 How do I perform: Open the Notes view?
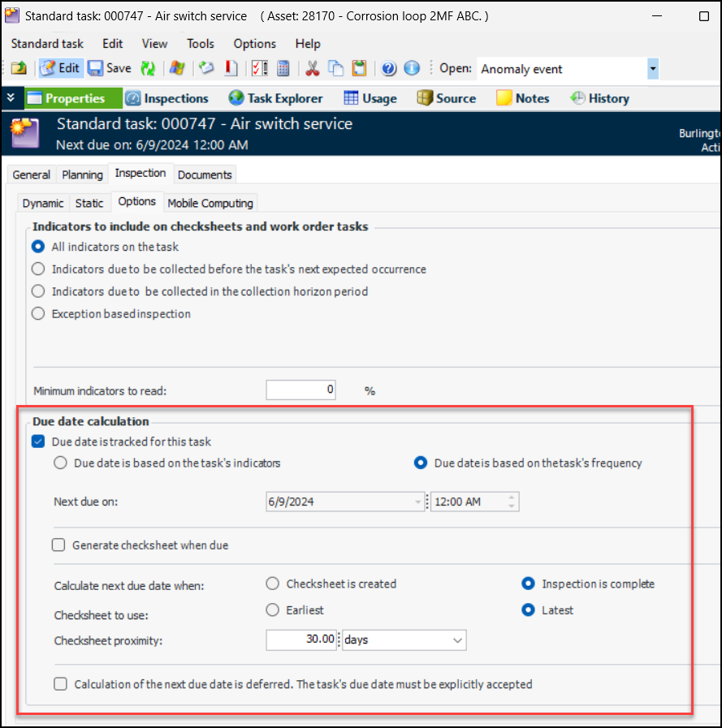[x=523, y=98]
